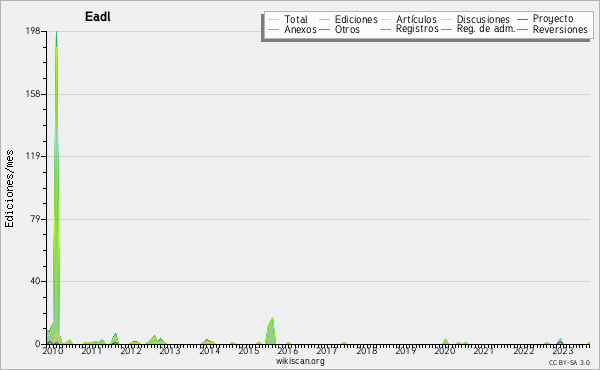Screen dimensions: 600x370
Task: Click the 2013 x-axis label
Action: 170,351
